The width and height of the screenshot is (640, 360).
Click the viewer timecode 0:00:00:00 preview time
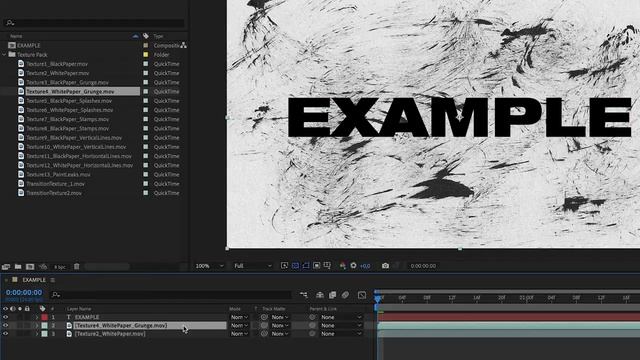click(423, 266)
